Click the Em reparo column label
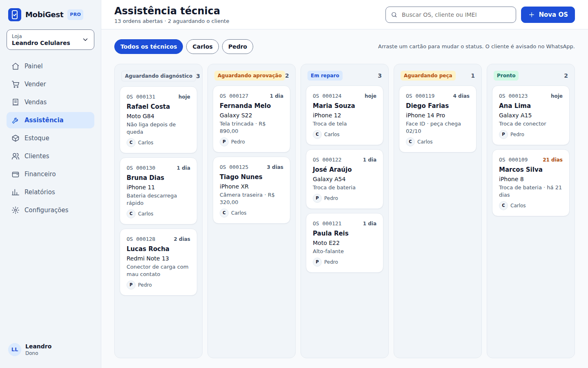The width and height of the screenshot is (588, 368). (x=325, y=76)
